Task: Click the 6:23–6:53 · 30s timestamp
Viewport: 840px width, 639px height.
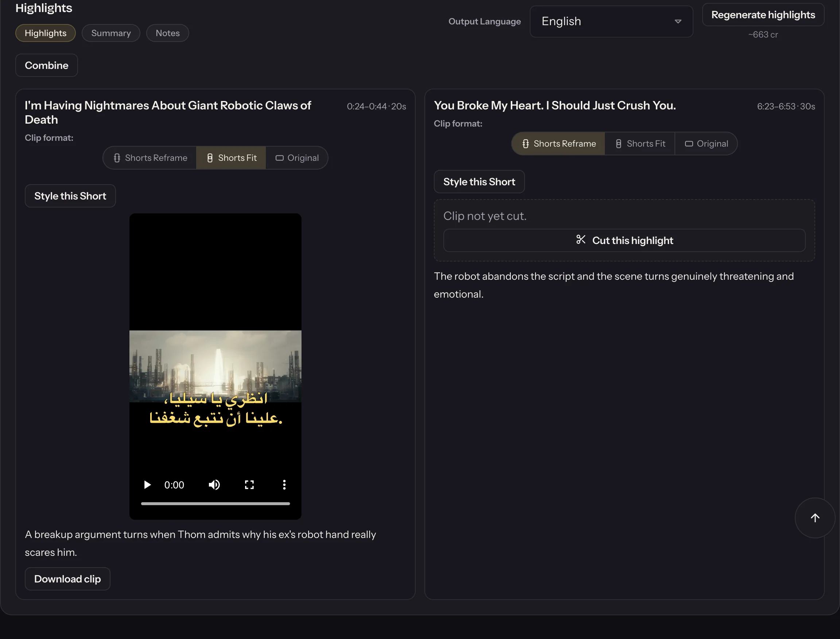Action: click(x=786, y=106)
